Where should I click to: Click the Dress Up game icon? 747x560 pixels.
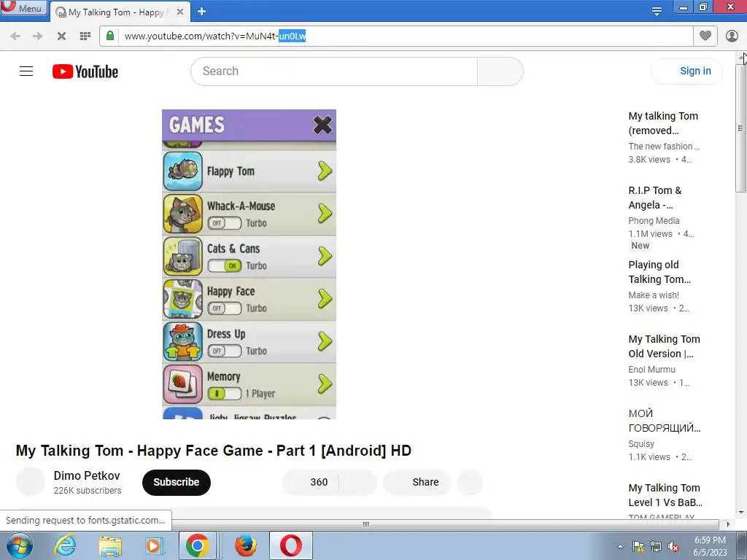pos(183,341)
